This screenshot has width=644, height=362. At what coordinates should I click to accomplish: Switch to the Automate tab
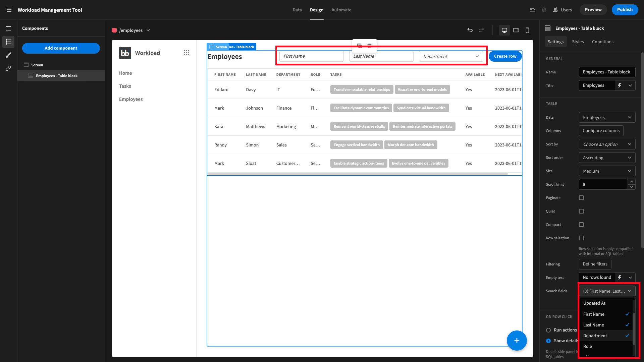point(341,10)
